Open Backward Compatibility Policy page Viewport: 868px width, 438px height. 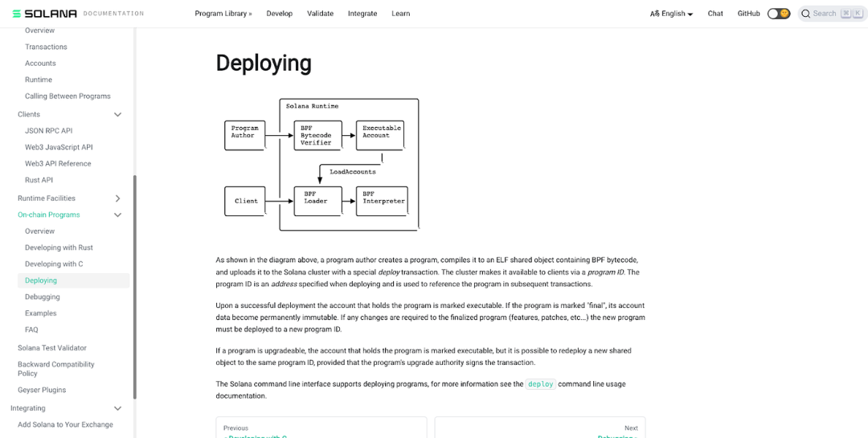coord(56,369)
